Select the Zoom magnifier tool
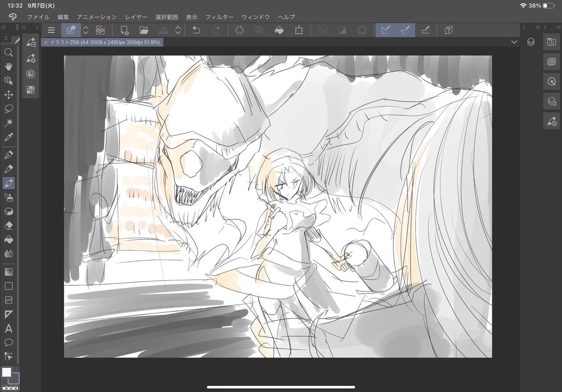 click(x=8, y=52)
